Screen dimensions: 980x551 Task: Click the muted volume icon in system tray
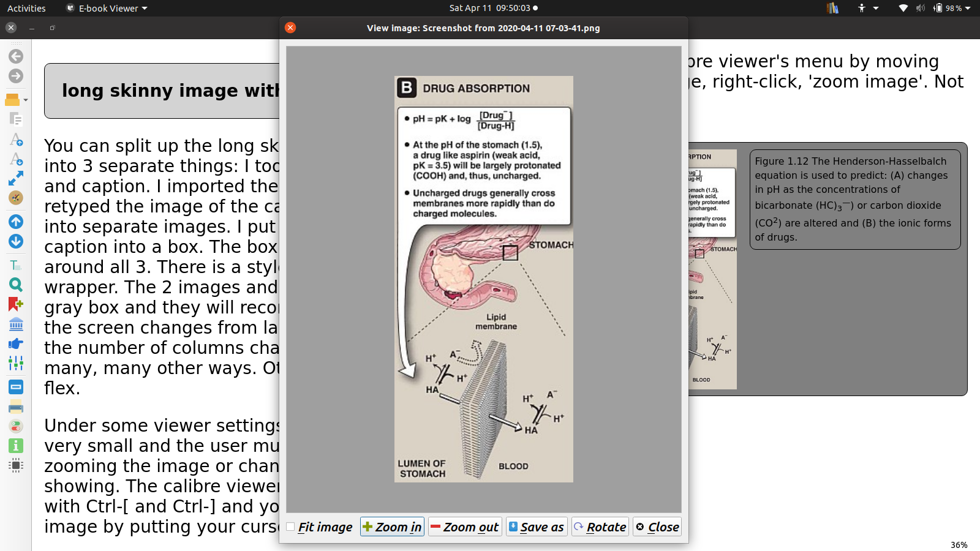920,8
